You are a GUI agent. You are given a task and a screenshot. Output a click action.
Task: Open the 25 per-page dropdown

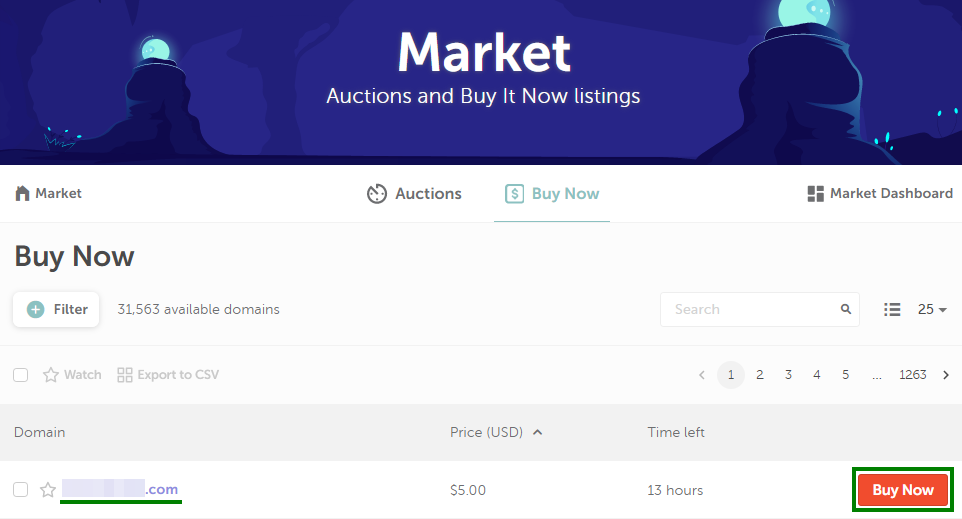932,309
